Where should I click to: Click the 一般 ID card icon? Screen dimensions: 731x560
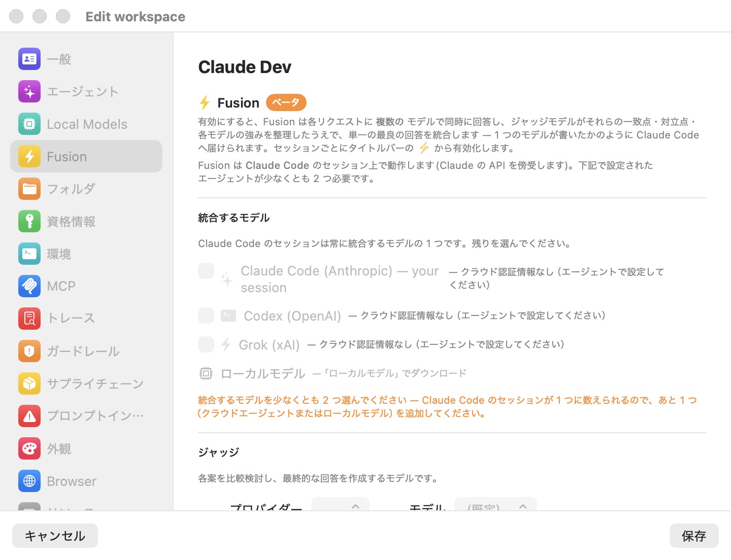(x=29, y=59)
